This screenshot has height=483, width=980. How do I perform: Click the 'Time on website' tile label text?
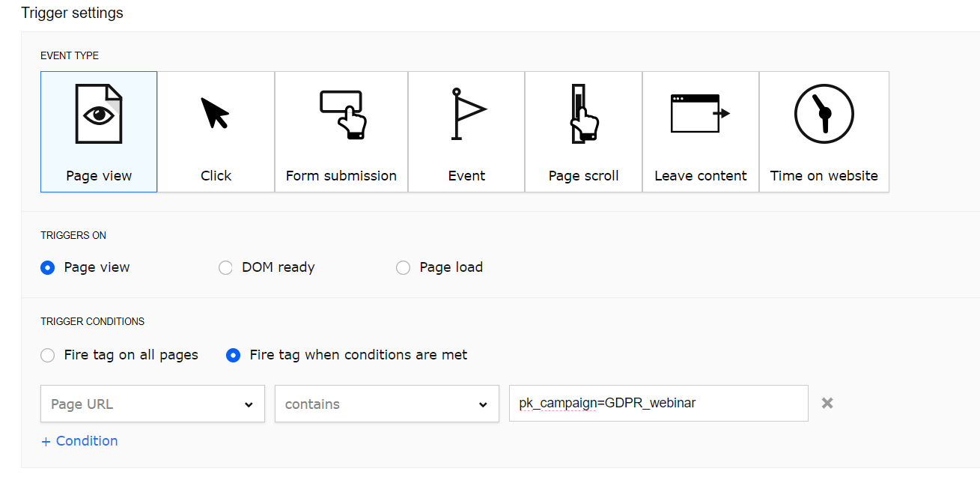click(x=824, y=176)
